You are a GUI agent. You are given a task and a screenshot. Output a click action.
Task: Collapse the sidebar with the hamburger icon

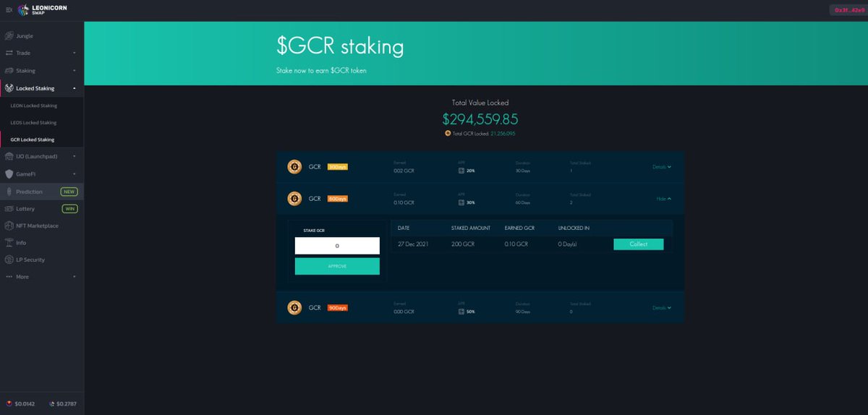(9, 10)
